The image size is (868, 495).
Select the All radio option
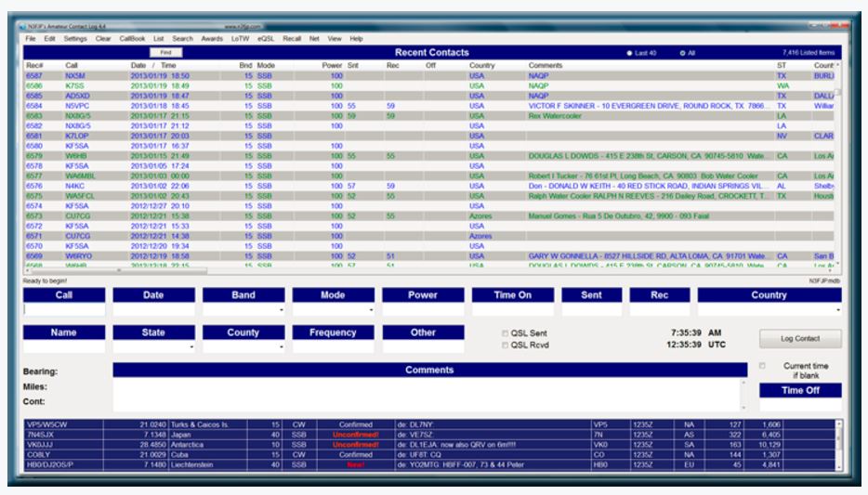(682, 53)
